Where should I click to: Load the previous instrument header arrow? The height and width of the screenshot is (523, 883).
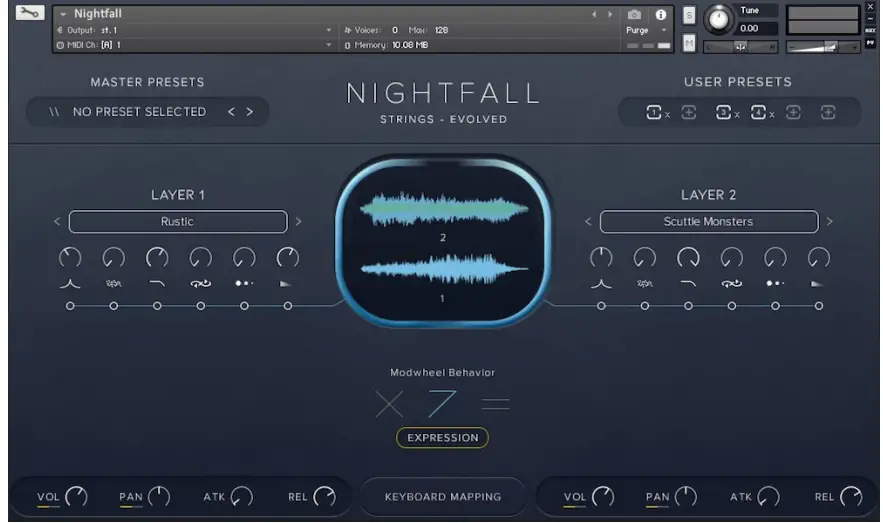[594, 15]
